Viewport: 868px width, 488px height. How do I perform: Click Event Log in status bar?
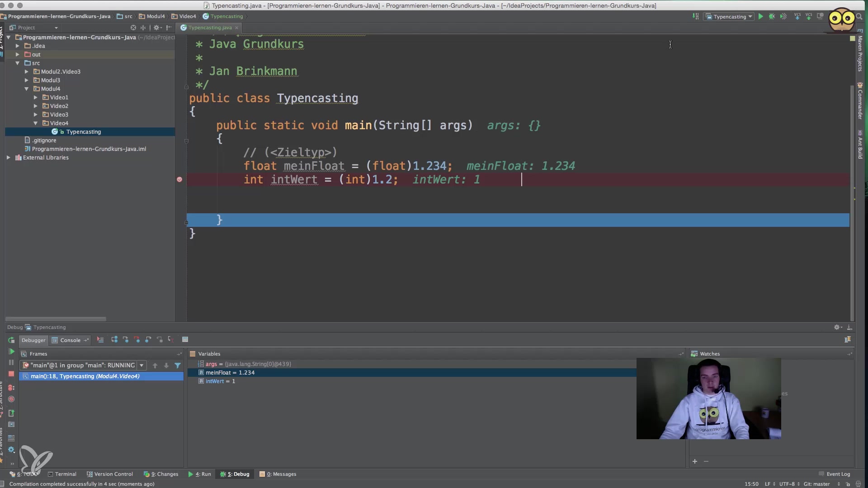(x=838, y=474)
